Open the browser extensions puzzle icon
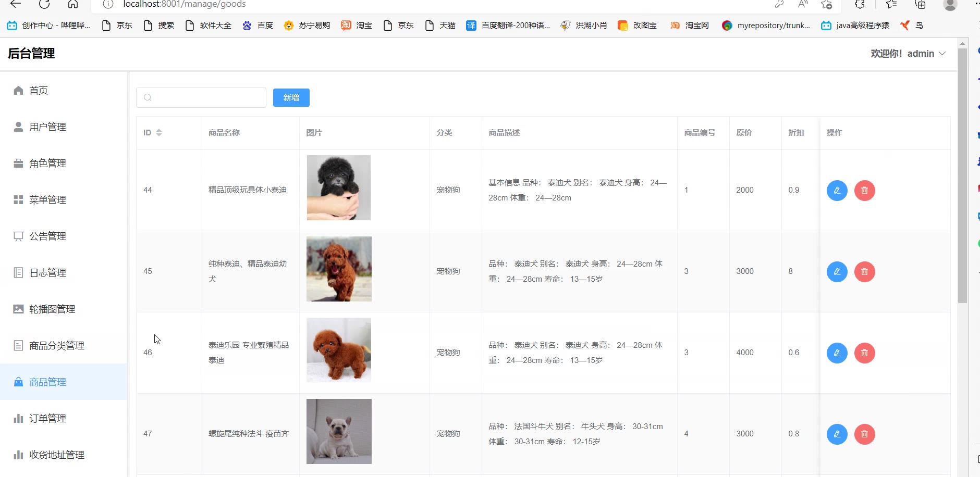Screen dimensions: 980x477 pyautogui.click(x=860, y=4)
